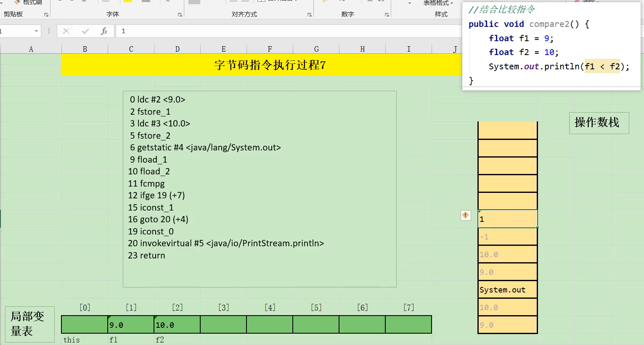The width and height of the screenshot is (644, 345).
Task: Click the 操作数栈 label box
Action: 599,123
